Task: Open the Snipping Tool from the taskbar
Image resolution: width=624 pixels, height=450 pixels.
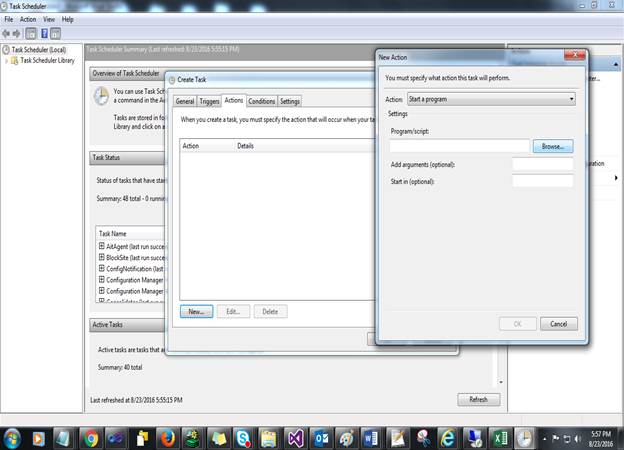Action: tap(423, 439)
